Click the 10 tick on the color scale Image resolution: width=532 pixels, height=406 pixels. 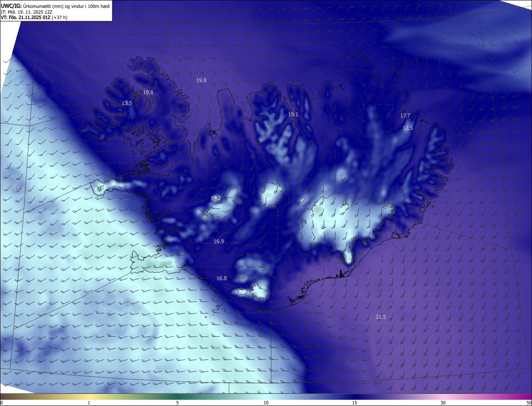coord(266,403)
